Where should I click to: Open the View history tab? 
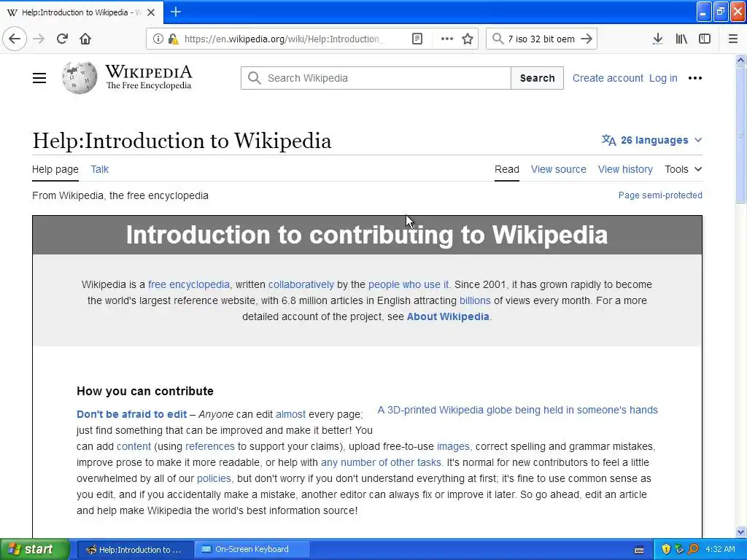coord(625,169)
